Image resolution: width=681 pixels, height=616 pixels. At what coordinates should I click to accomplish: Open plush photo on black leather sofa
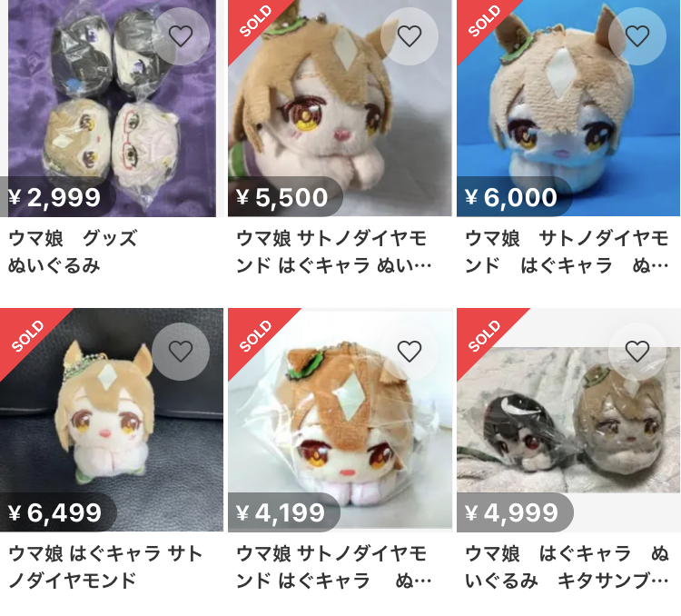pyautogui.click(x=112, y=420)
